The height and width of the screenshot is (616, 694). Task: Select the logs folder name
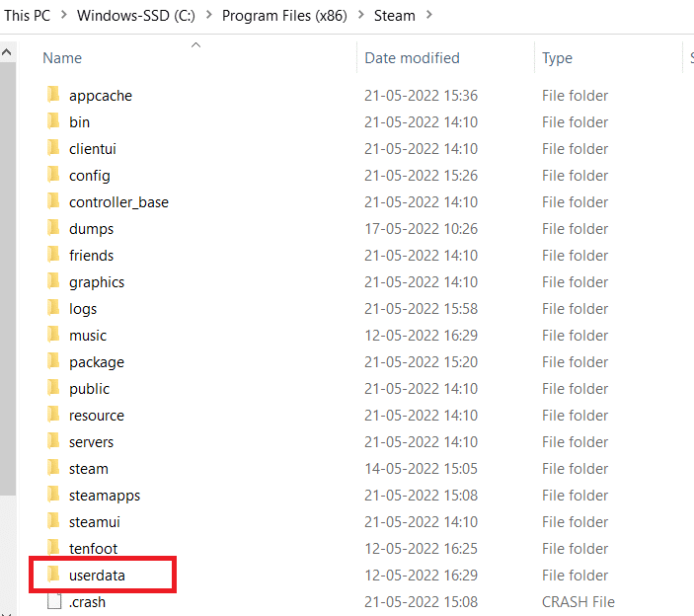(83, 309)
